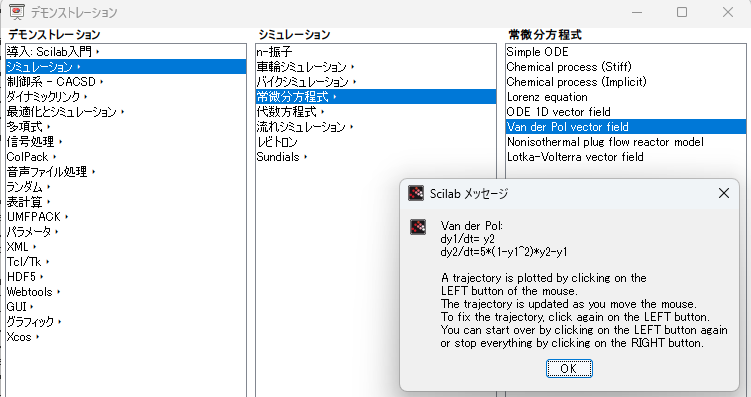Open the パラメータ category
The image size is (751, 397).
coord(126,232)
